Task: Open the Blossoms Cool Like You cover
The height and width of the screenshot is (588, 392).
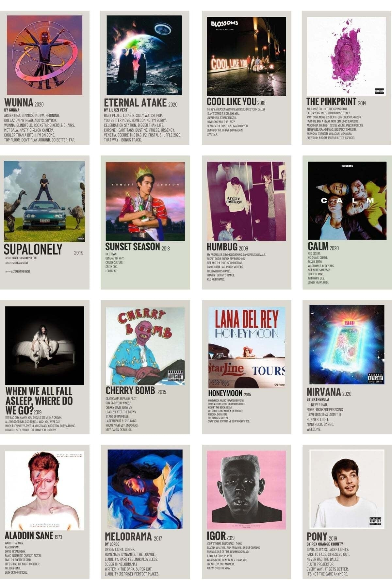Action: [x=246, y=57]
